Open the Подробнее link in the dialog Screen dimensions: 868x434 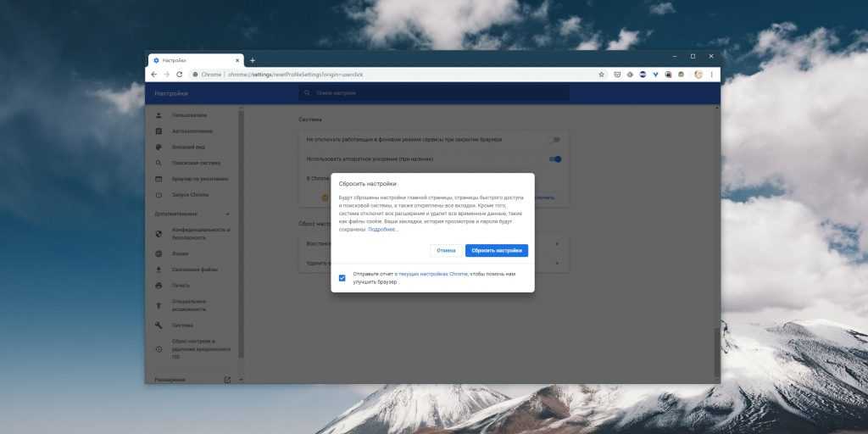(x=382, y=229)
